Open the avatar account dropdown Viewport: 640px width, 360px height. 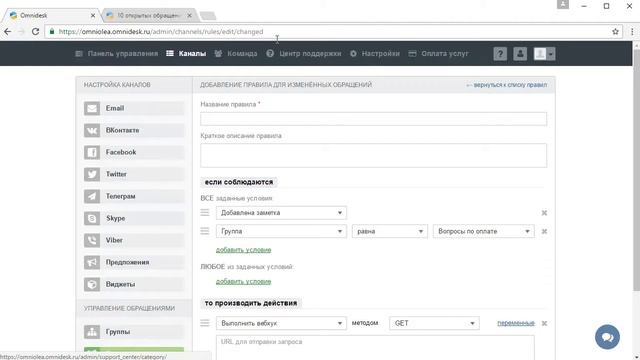click(x=544, y=54)
